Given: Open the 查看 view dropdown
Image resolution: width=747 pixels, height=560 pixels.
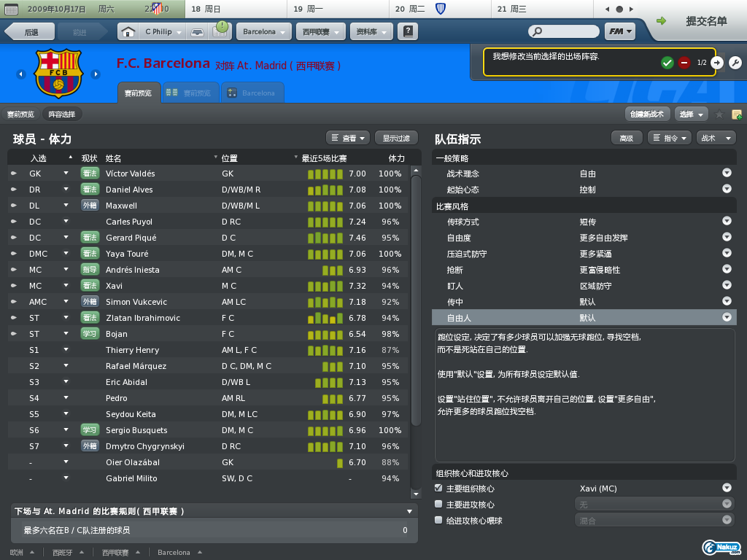Looking at the screenshot, I should click(x=348, y=138).
